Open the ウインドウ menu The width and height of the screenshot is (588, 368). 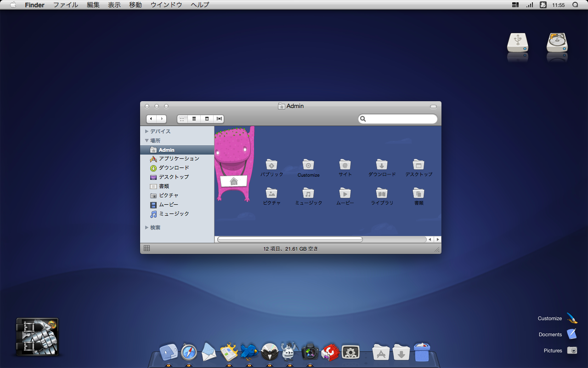166,5
